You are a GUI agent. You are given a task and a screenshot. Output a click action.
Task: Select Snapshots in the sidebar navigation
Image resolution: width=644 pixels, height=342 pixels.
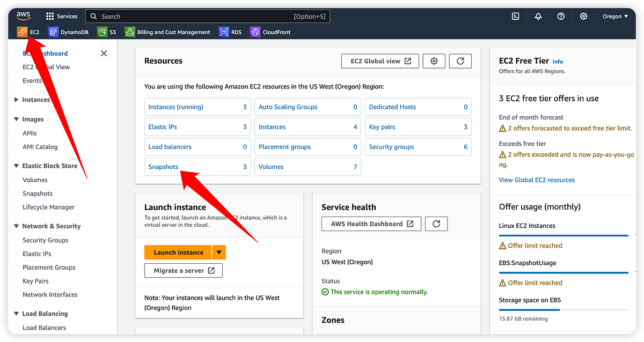click(38, 193)
